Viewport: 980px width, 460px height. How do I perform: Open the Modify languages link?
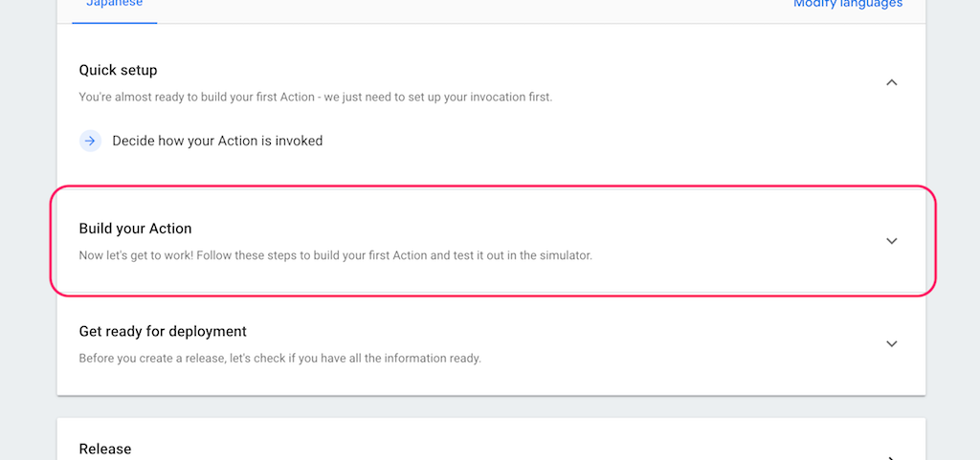pos(848,4)
